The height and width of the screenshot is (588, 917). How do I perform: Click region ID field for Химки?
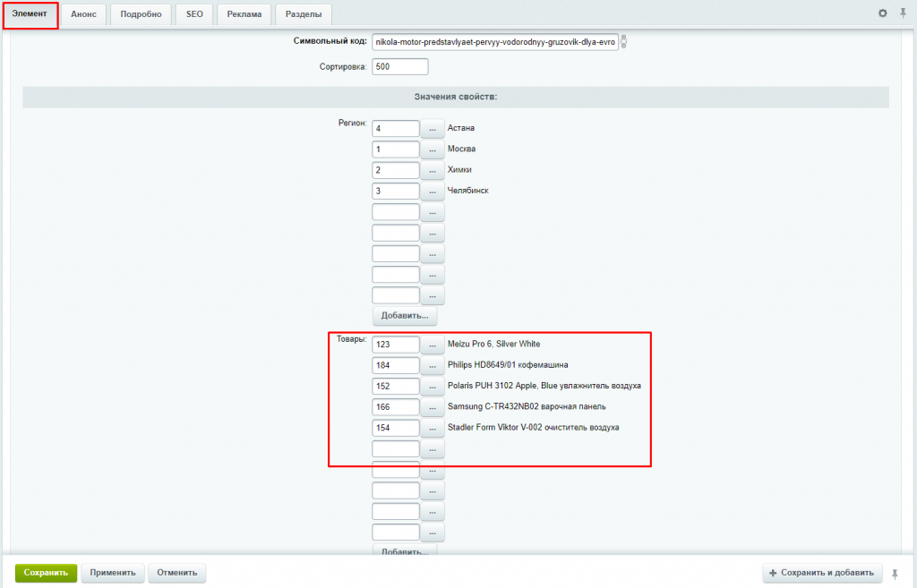point(395,170)
